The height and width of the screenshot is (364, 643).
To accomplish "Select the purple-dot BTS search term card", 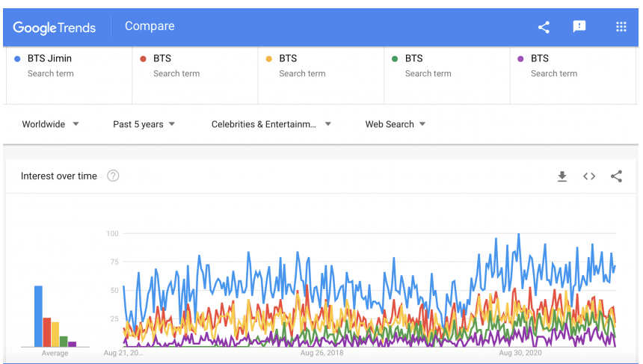I will coord(573,75).
